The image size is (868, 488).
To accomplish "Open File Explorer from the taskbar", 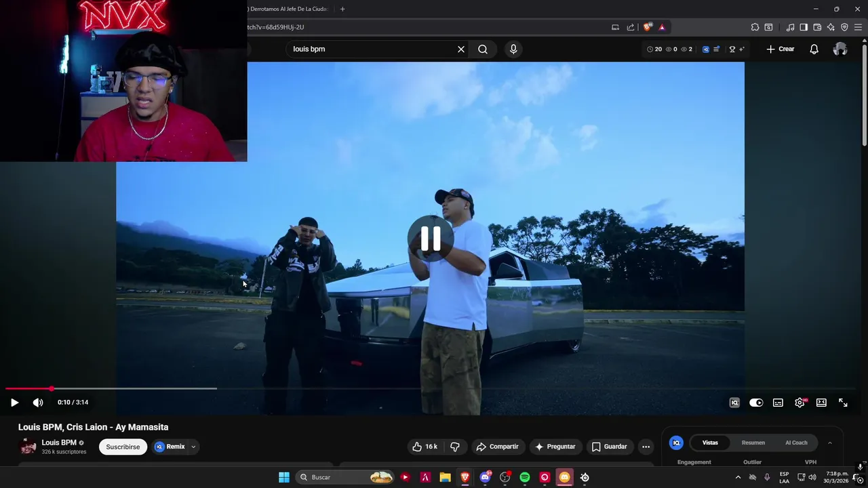I will 445,477.
